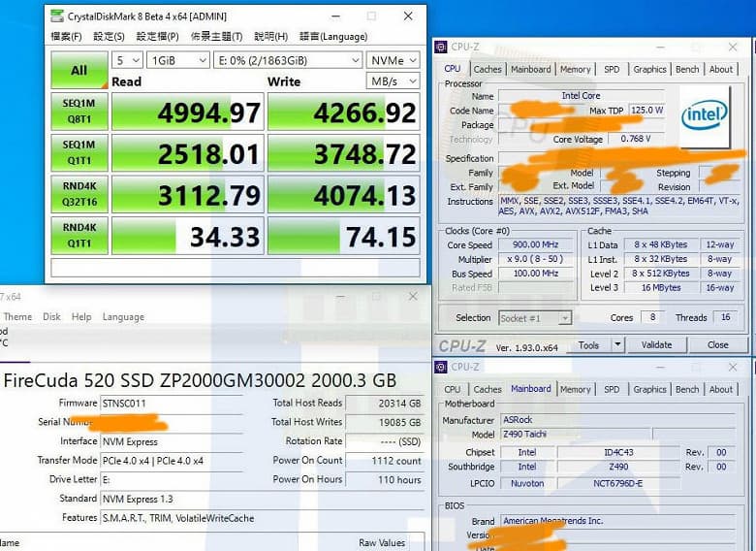Switch to Memory tab in lower CPU-Z
This screenshot has width=756, height=551.
click(575, 389)
